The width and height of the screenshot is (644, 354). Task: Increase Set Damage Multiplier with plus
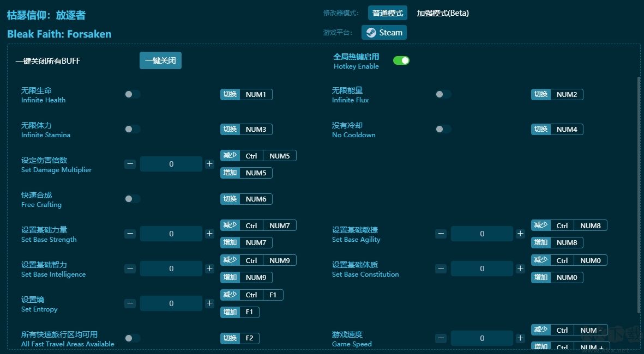(x=209, y=164)
